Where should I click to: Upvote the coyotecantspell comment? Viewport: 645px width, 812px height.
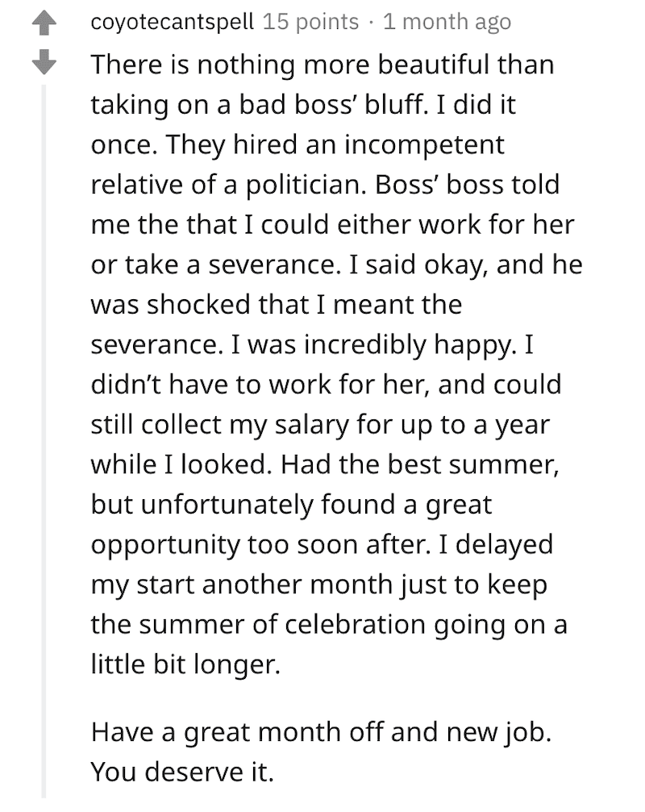[x=44, y=24]
